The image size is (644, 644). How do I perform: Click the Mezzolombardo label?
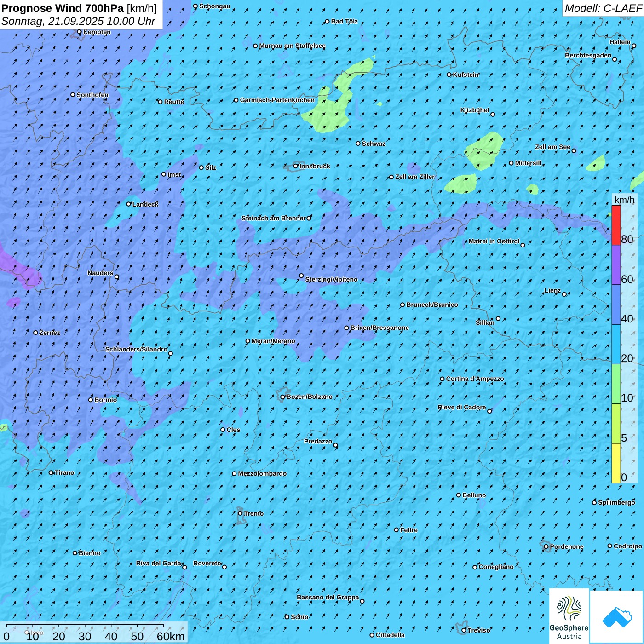click(x=262, y=473)
